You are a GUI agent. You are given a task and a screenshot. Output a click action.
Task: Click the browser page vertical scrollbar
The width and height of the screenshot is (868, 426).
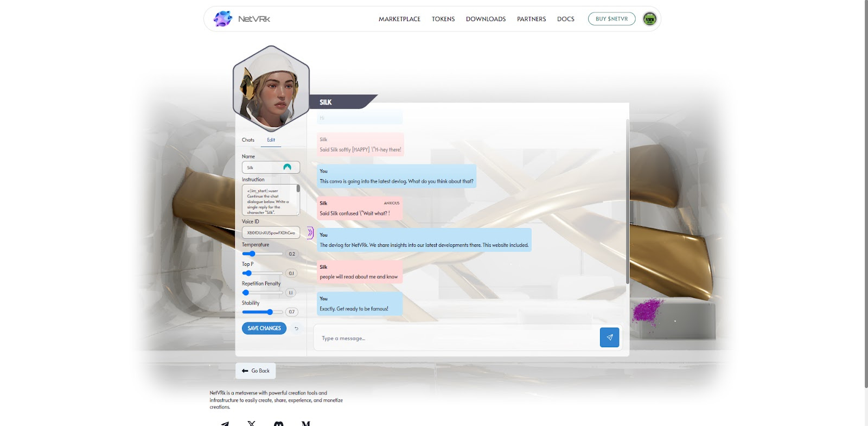865,194
